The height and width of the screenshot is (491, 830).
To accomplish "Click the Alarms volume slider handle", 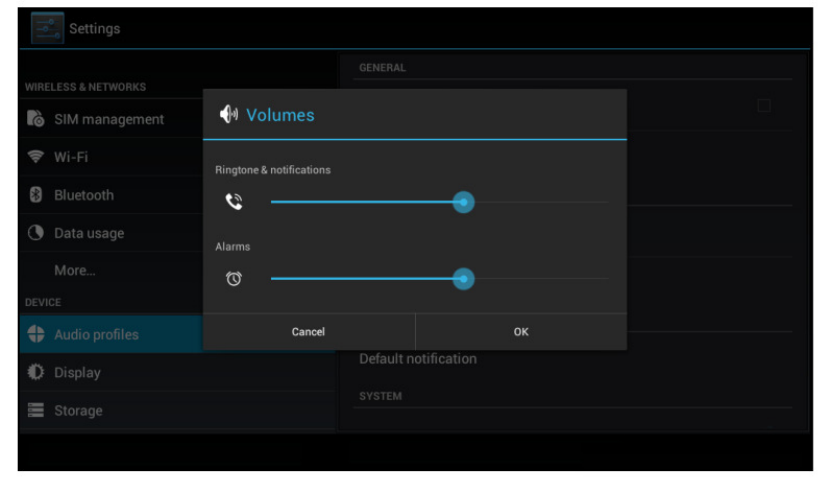I will point(464,279).
